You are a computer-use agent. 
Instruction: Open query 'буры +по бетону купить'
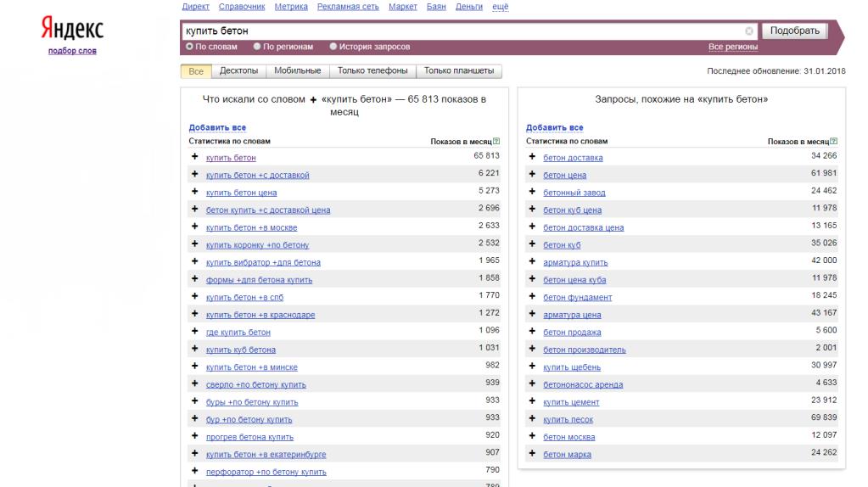click(x=252, y=402)
